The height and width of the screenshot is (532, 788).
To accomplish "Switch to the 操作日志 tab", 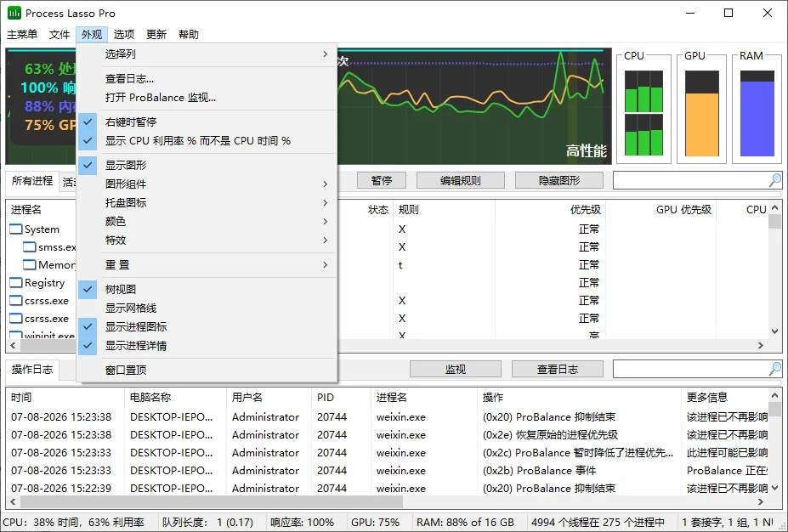I will coord(32,370).
